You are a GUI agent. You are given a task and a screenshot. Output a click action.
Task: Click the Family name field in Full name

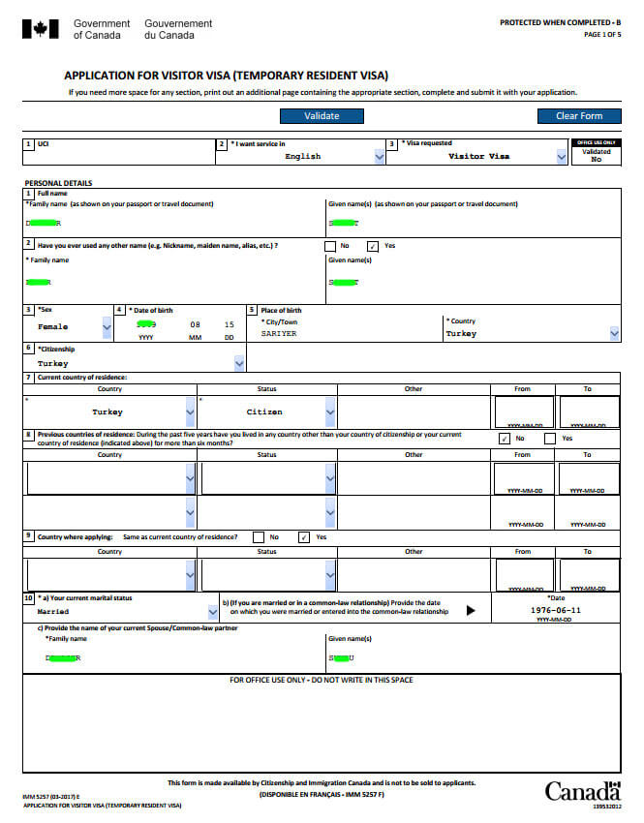[173, 223]
